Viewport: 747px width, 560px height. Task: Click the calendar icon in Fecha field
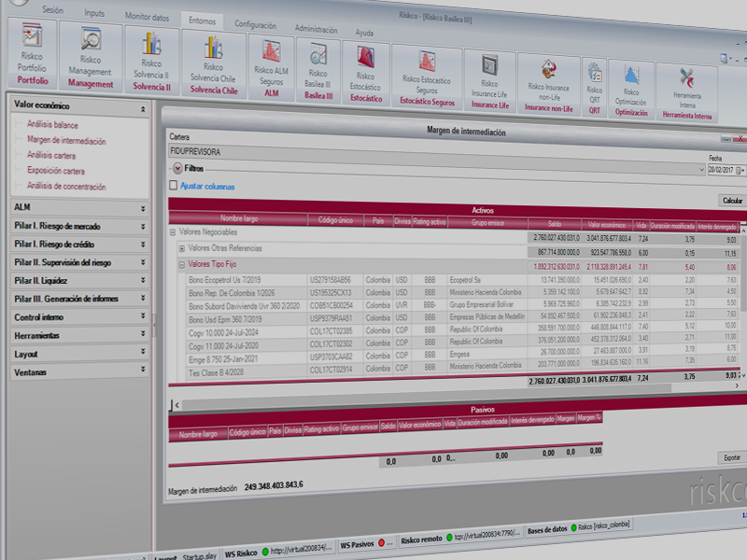pyautogui.click(x=739, y=171)
